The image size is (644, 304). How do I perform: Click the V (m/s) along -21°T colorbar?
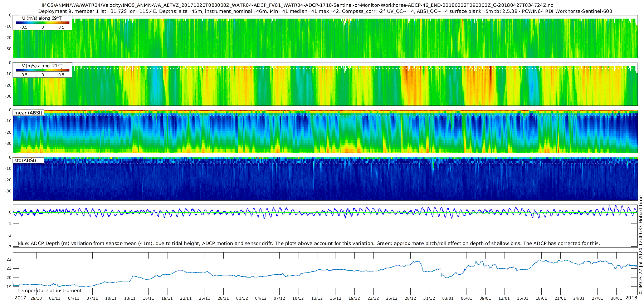point(43,70)
